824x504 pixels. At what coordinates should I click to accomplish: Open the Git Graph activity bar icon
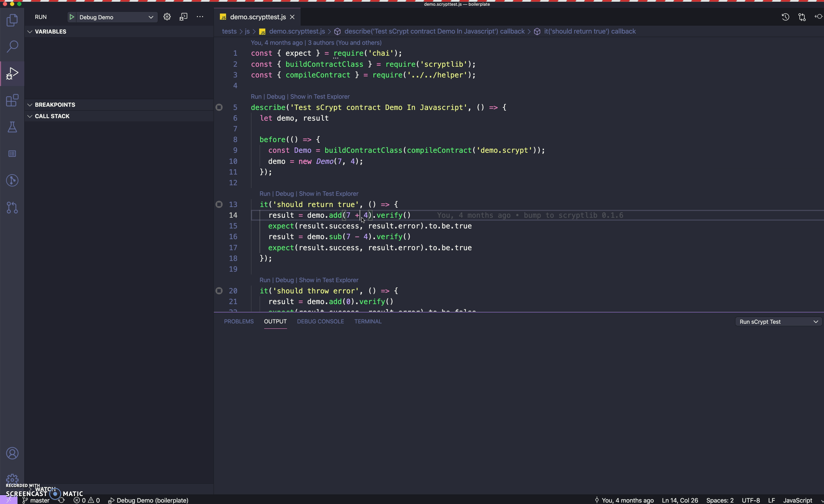[x=12, y=180]
